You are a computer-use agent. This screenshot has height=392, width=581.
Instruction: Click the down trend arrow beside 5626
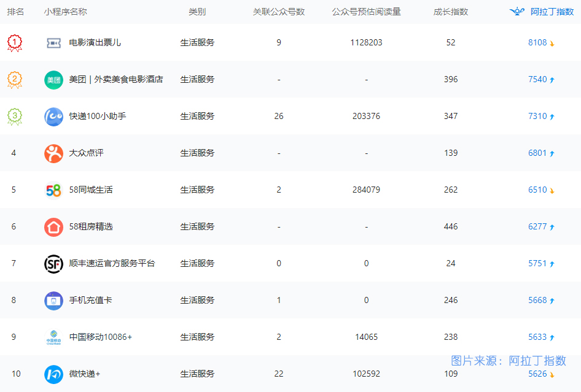[552, 375]
